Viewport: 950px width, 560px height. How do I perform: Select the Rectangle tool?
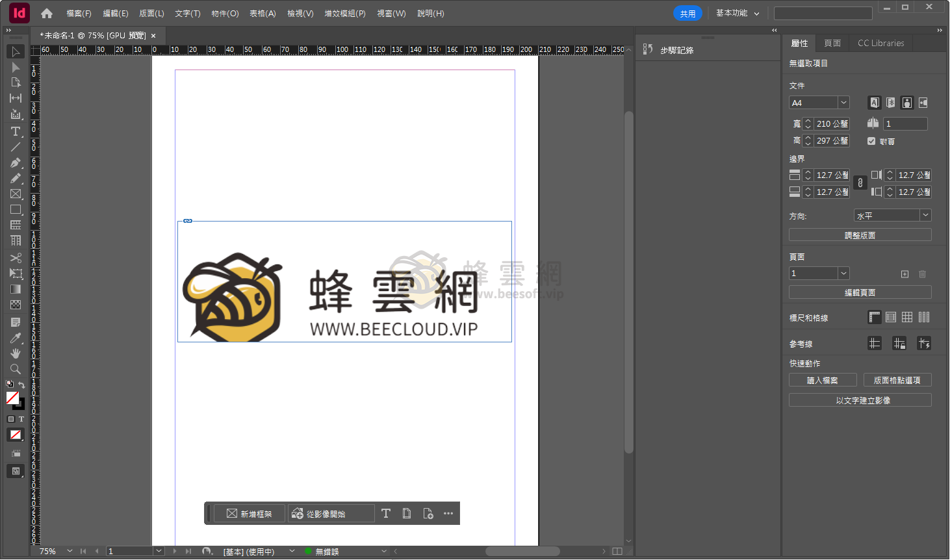(x=16, y=209)
